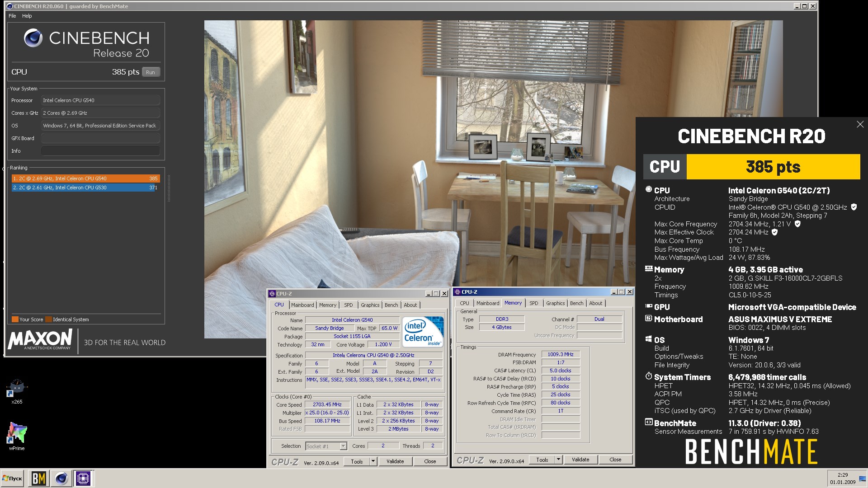
Task: Close the BenchMate result overlay
Action: click(x=860, y=124)
